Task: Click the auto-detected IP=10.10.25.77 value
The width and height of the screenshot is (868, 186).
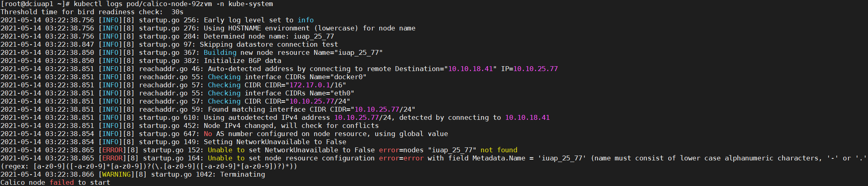Action: click(x=529, y=69)
